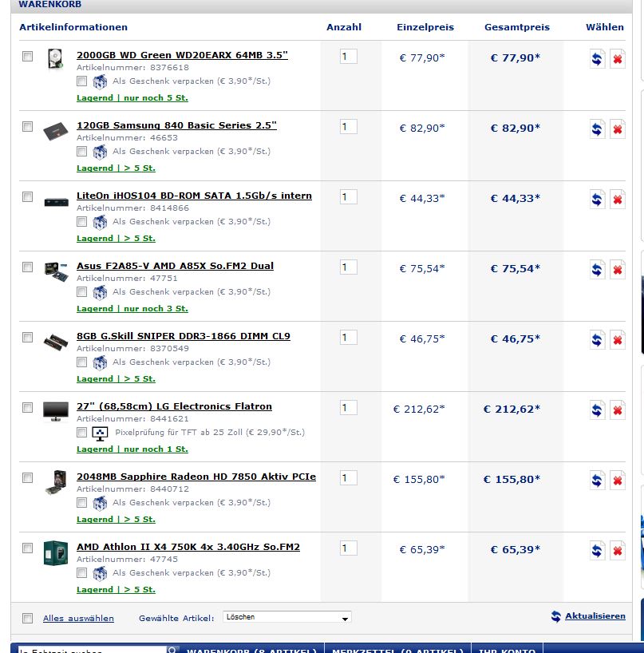Image resolution: width=644 pixels, height=653 pixels.
Task: Click gift icon under Asus F2A85-V
Action: tap(100, 293)
